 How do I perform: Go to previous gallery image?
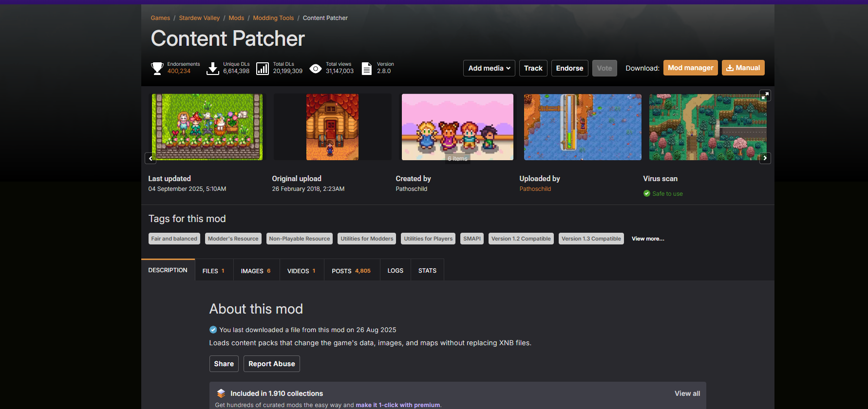click(151, 158)
